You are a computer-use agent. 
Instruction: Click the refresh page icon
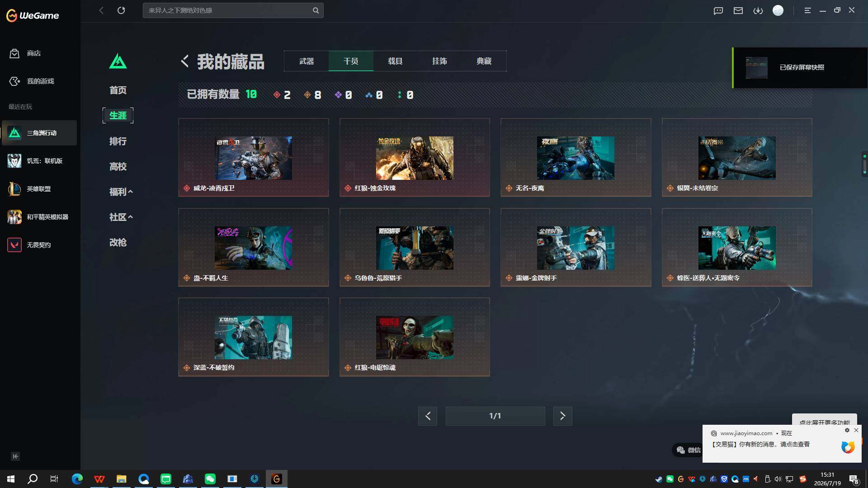121,10
